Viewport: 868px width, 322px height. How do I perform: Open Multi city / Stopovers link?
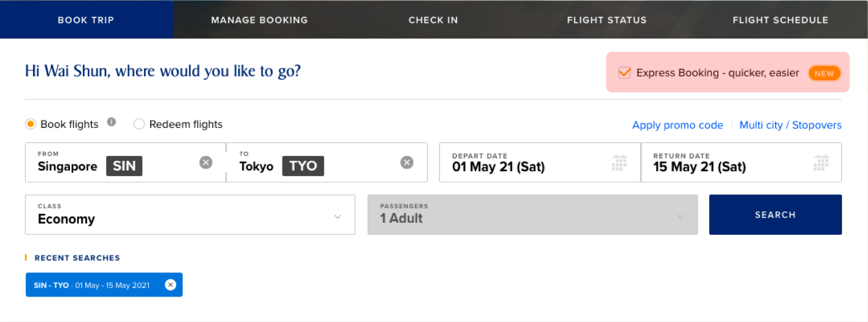tap(790, 125)
